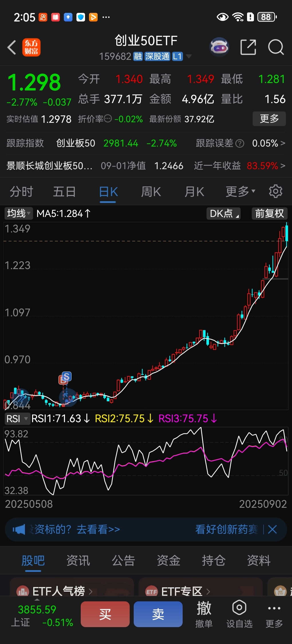
Task: Open the 创业板50 tracked index
Action: coord(76,143)
